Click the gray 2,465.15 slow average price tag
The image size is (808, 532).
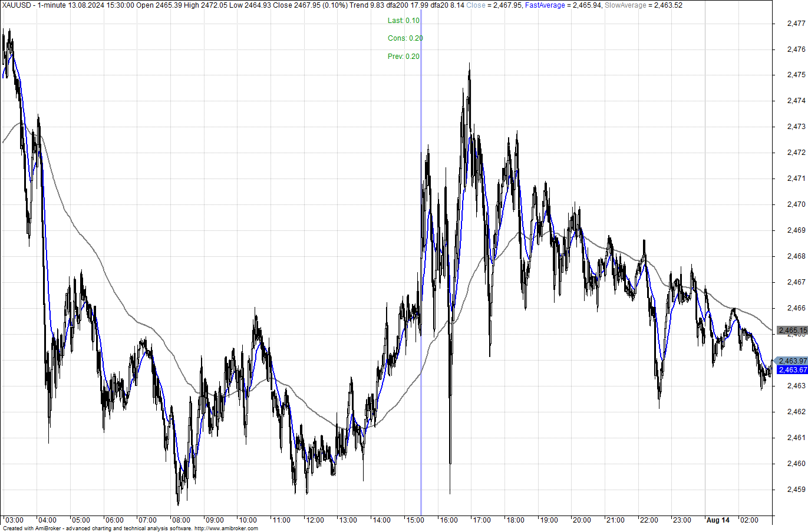pyautogui.click(x=793, y=331)
